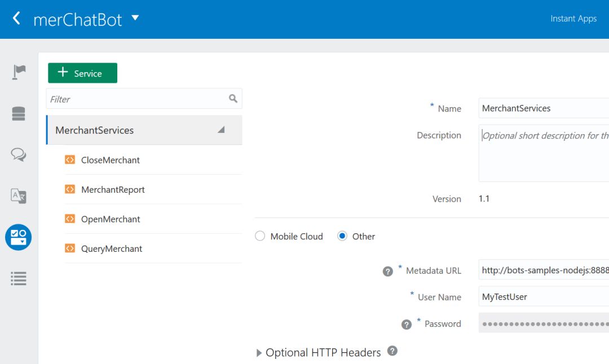
Task: Open the merChatBot dropdown arrow
Action: coord(135,18)
